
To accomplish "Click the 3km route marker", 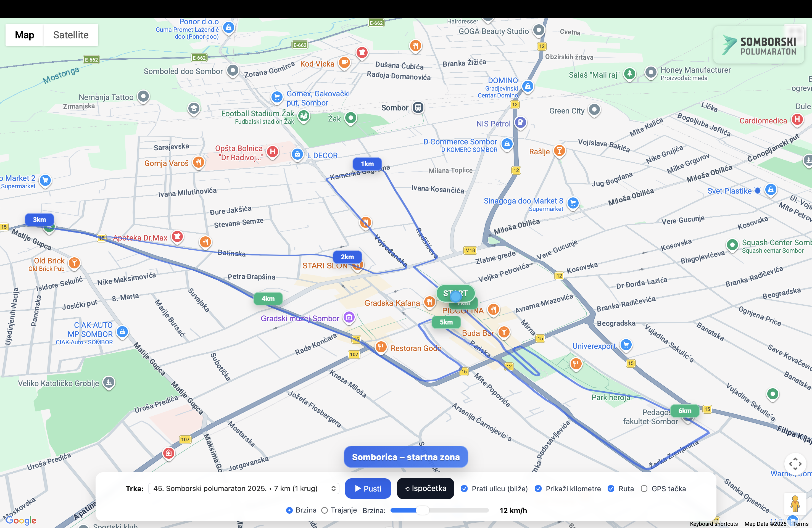I will coord(39,220).
